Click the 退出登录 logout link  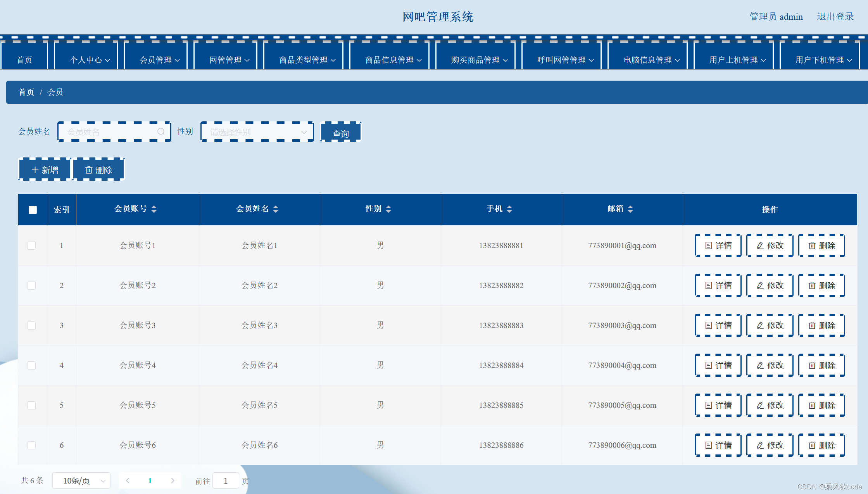click(835, 17)
